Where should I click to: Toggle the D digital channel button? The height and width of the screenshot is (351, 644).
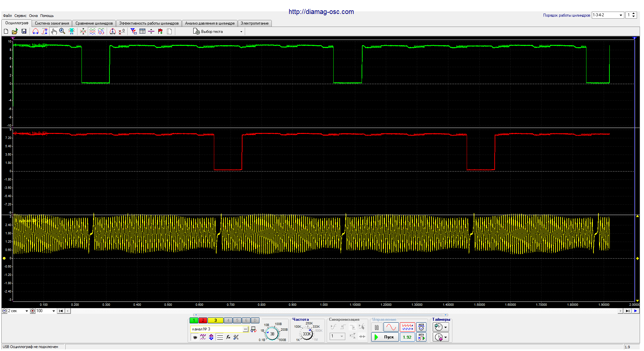255,320
